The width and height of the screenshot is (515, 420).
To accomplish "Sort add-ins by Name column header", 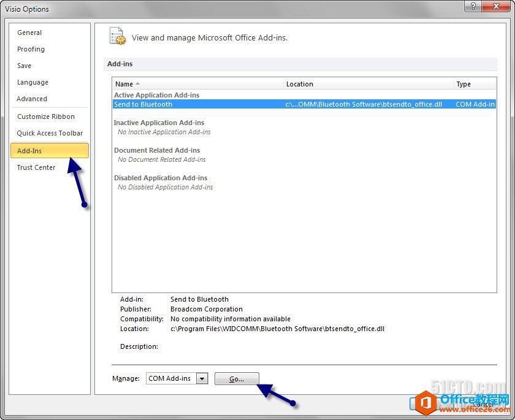I will point(197,84).
